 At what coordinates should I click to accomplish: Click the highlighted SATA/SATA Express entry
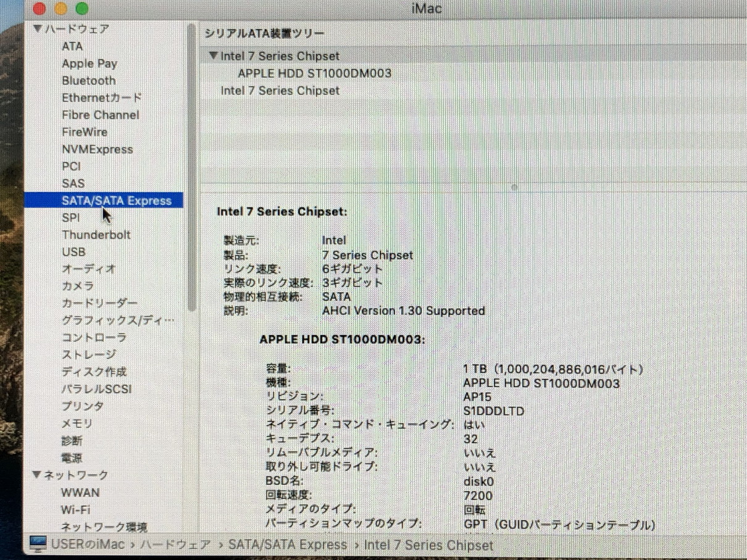104,201
